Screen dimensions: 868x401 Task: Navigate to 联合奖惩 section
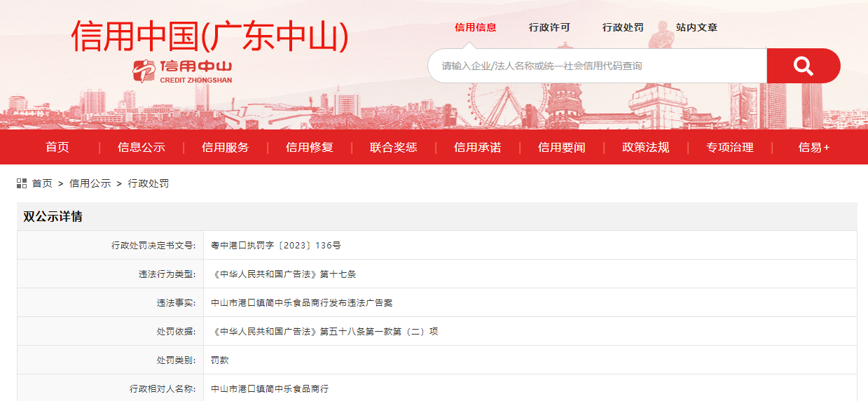(394, 147)
